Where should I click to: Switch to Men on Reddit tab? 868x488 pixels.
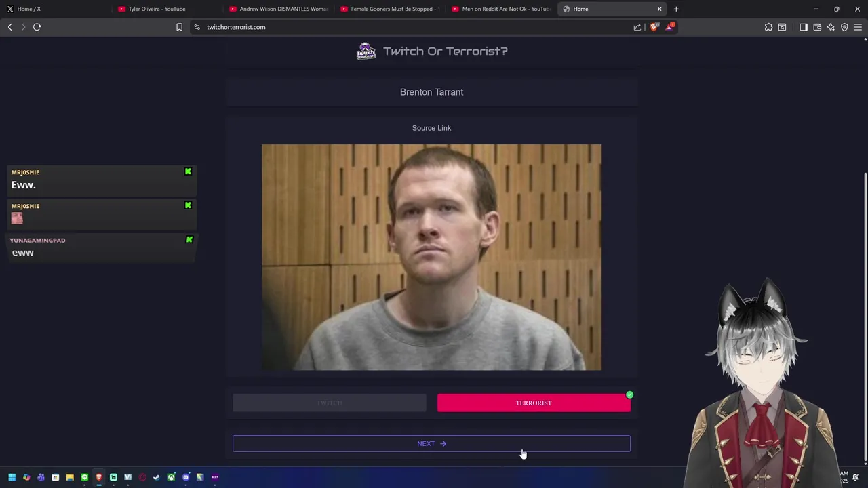tap(500, 9)
